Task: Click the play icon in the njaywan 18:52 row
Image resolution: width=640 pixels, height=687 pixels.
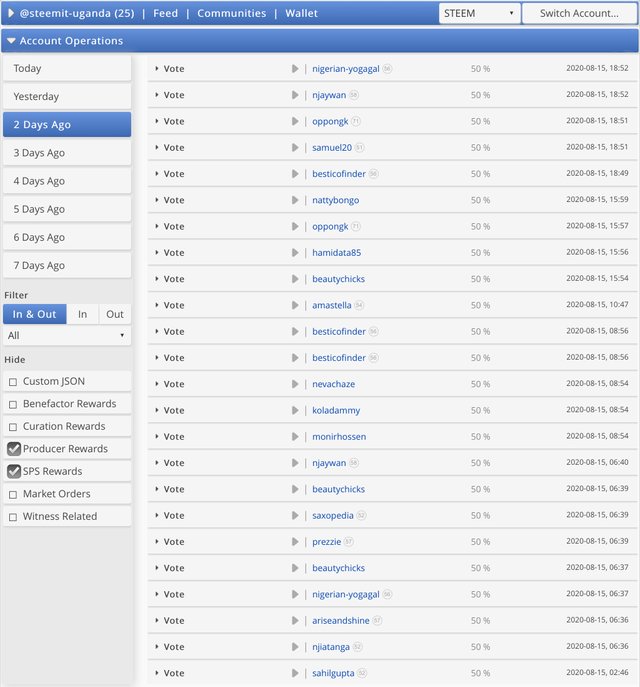Action: pyautogui.click(x=295, y=95)
